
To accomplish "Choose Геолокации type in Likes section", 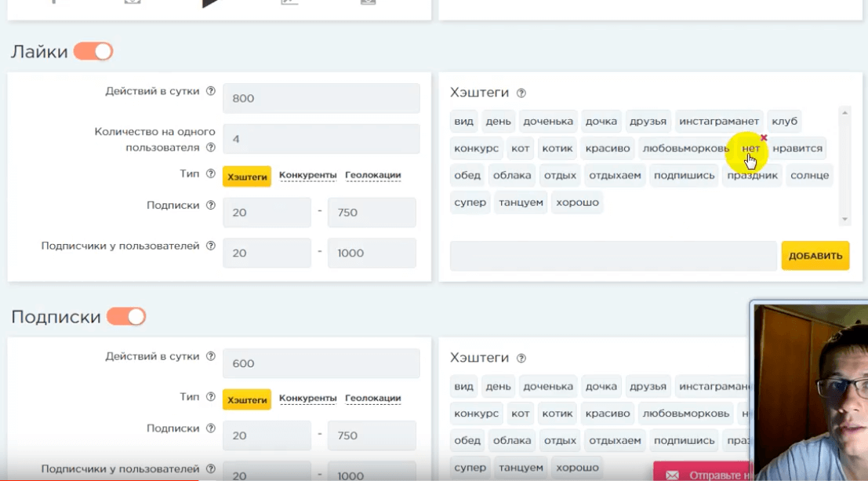I will (x=372, y=176).
